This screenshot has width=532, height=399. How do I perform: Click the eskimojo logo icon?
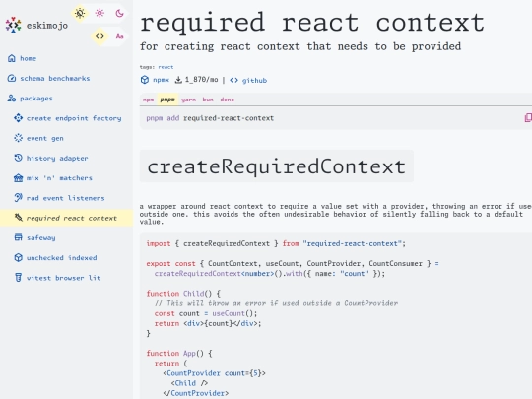point(13,25)
